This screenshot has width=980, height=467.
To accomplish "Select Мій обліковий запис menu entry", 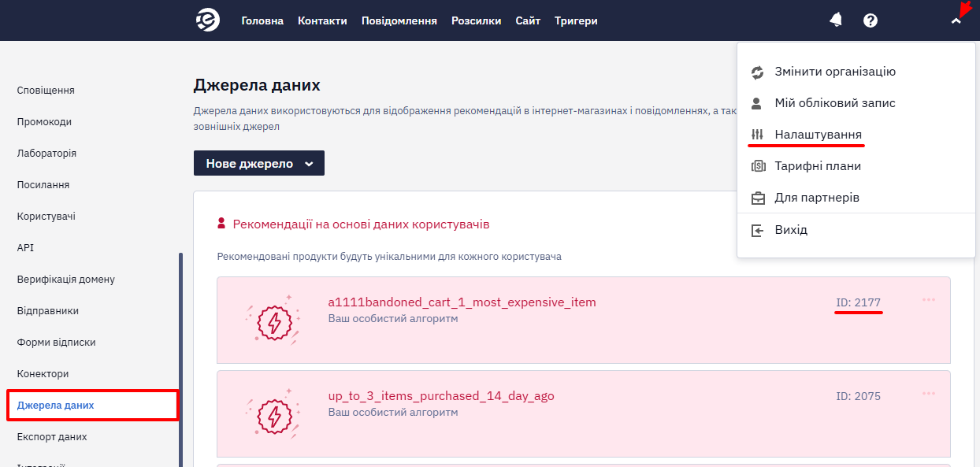I will (835, 103).
